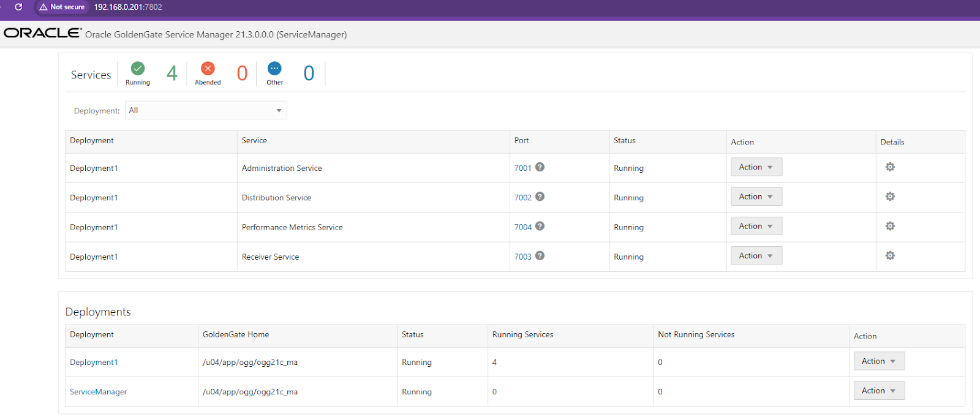
Task: Open details gear for Receiver Service
Action: (890, 255)
